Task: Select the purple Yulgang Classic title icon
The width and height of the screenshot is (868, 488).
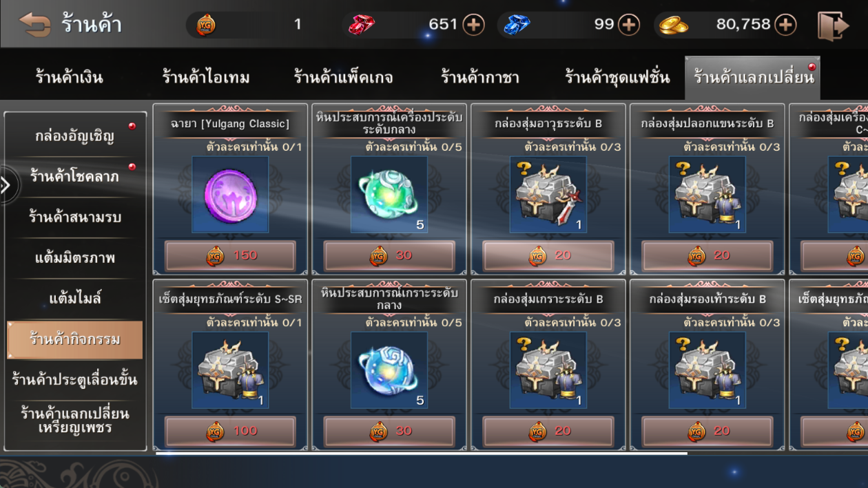Action: tap(230, 195)
